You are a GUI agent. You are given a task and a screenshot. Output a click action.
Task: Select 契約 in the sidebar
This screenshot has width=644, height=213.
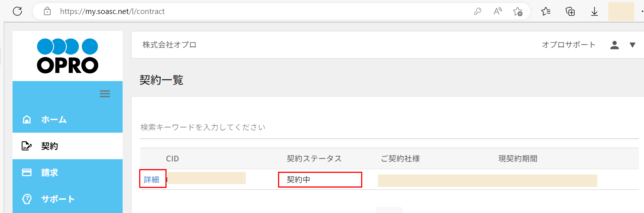(x=49, y=146)
